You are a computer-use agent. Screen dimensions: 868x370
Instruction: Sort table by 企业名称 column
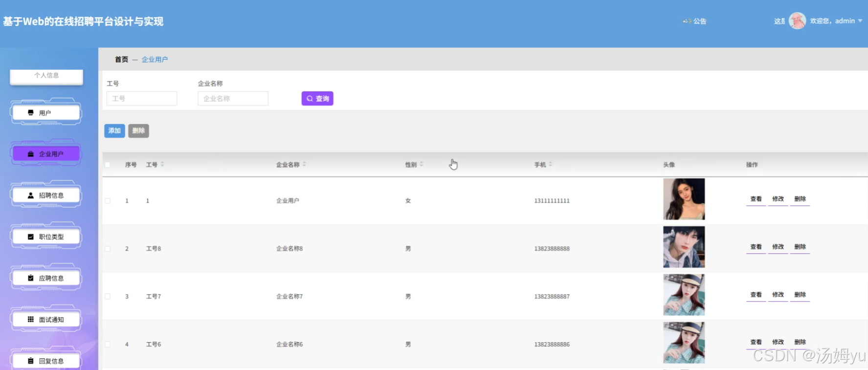[304, 165]
